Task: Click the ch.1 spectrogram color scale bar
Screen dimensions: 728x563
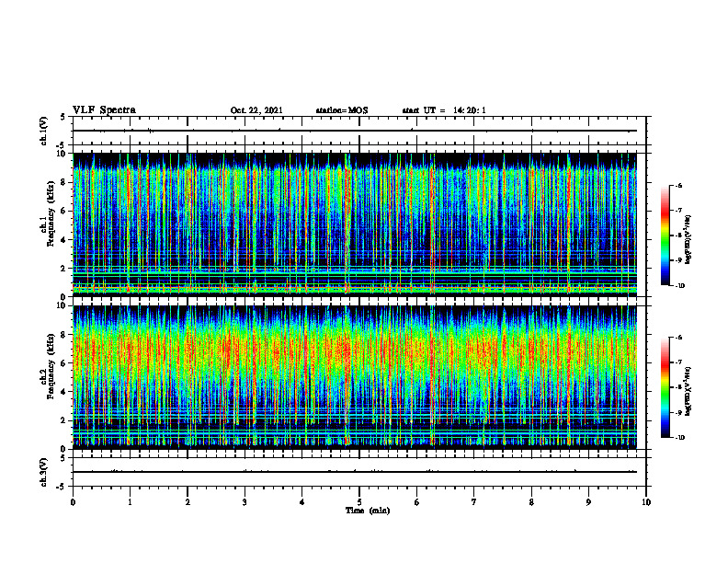Action: tap(665, 236)
